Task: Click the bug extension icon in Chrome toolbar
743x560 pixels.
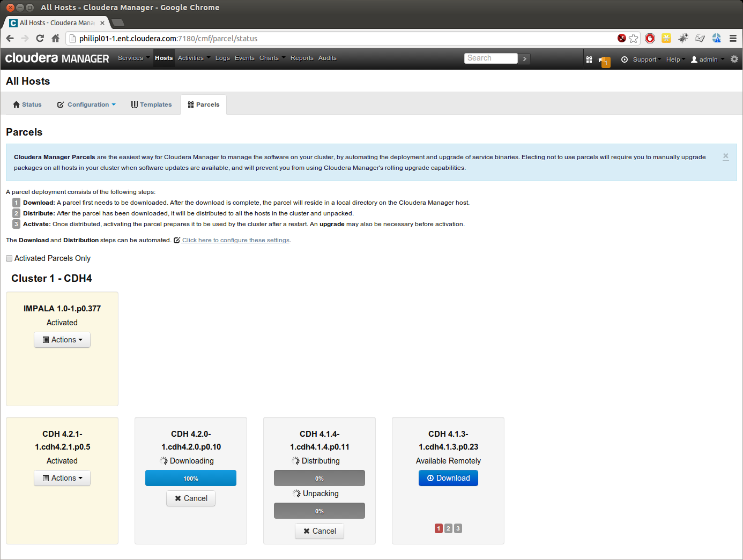Action: pyautogui.click(x=683, y=38)
